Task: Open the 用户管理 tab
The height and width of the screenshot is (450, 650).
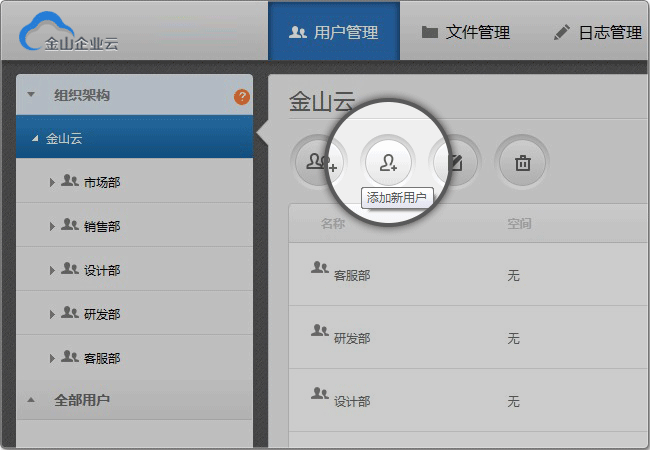Action: point(334,31)
